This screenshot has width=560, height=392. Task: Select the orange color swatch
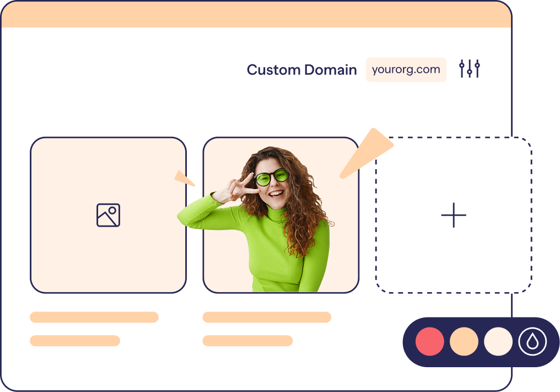(464, 342)
